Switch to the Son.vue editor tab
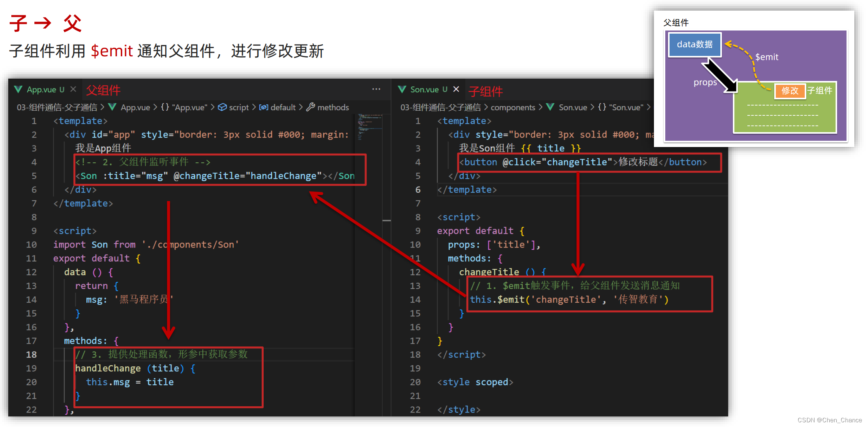 point(429,90)
